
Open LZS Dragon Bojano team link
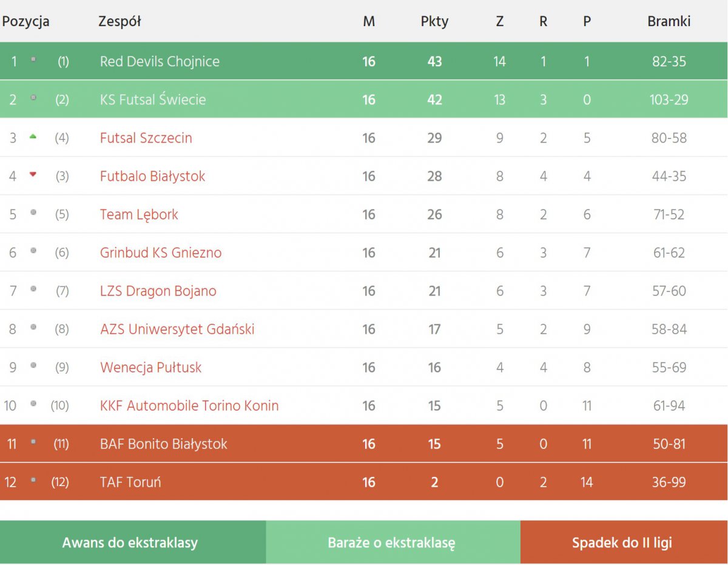(x=158, y=291)
